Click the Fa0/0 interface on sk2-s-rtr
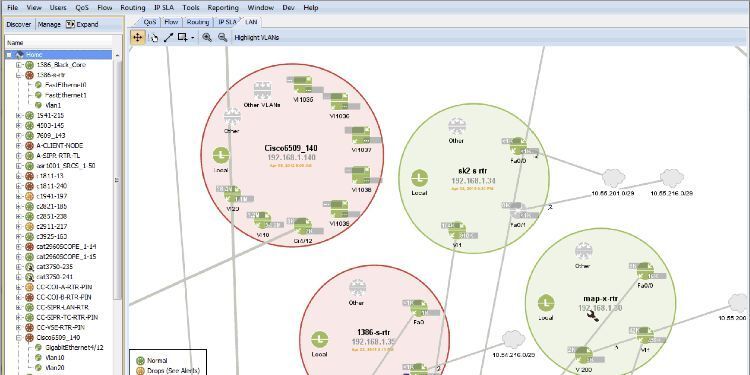The width and height of the screenshot is (750, 375). [x=518, y=146]
